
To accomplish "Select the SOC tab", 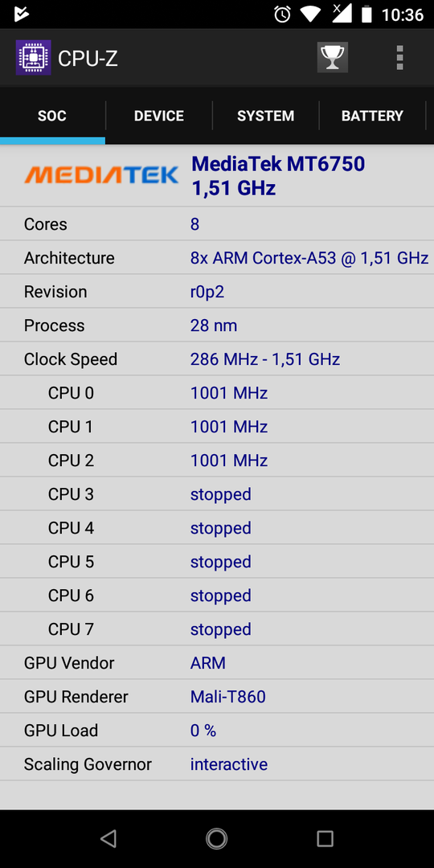I will point(52,116).
